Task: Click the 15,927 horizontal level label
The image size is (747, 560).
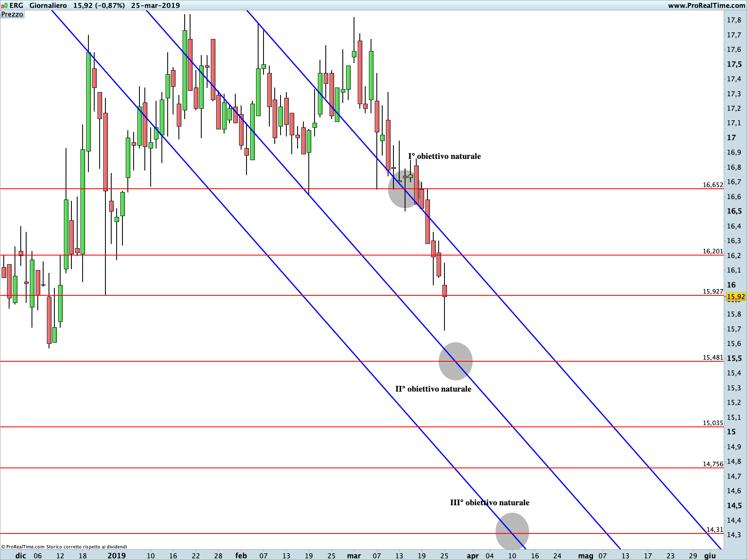Action: (713, 292)
